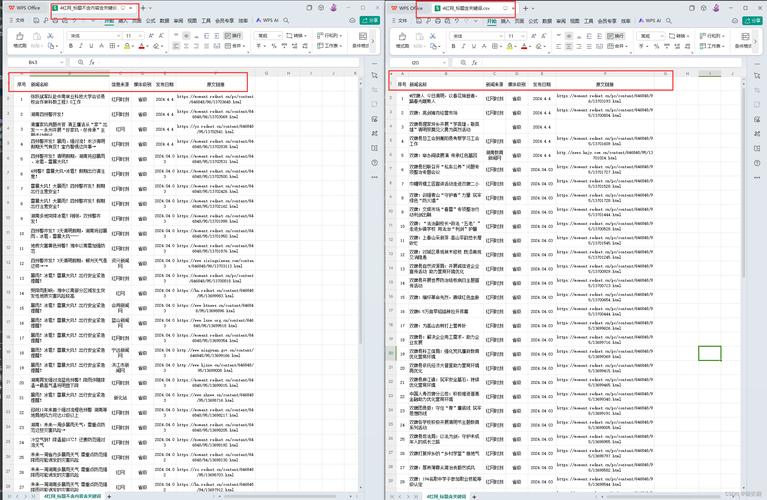This screenshot has width=767, height=500.
Task: Toggle Italic in left window ribbon
Action: (x=81, y=46)
